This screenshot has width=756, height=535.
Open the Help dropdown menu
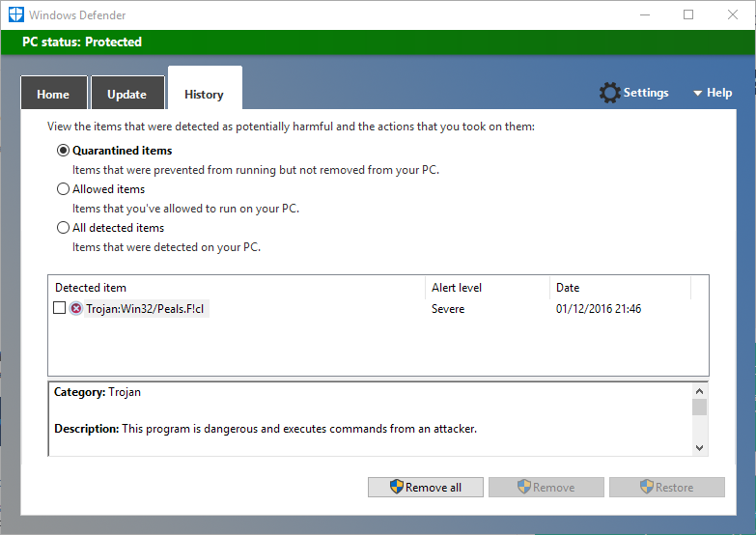click(713, 93)
